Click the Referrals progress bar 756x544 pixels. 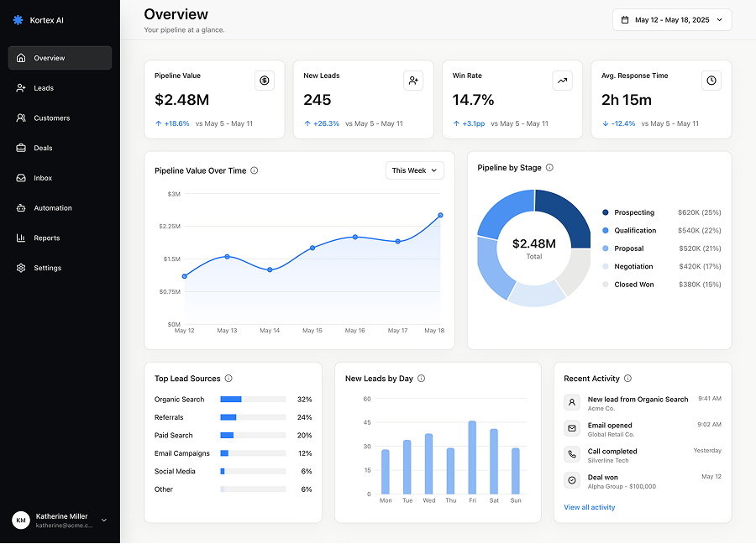(x=253, y=416)
